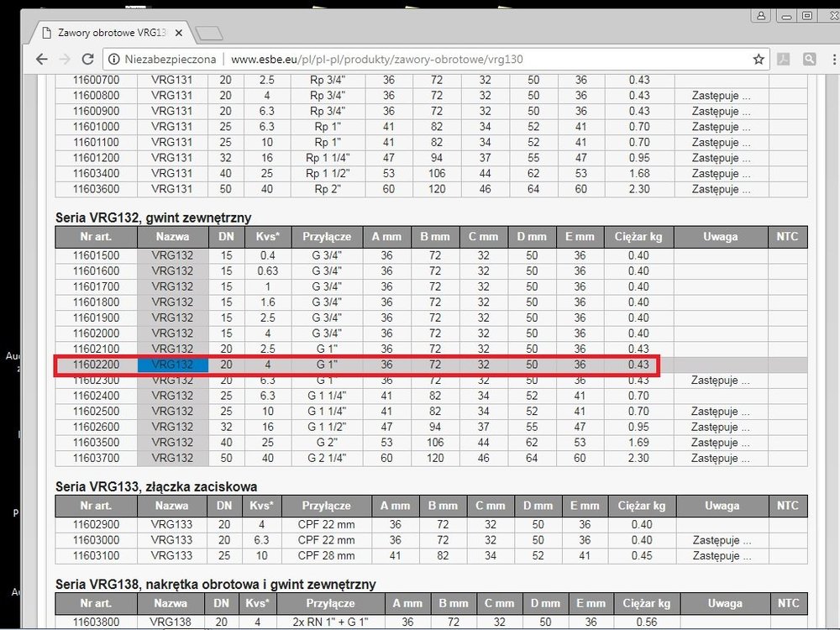
Task: Reload the current page
Action: pos(87,59)
